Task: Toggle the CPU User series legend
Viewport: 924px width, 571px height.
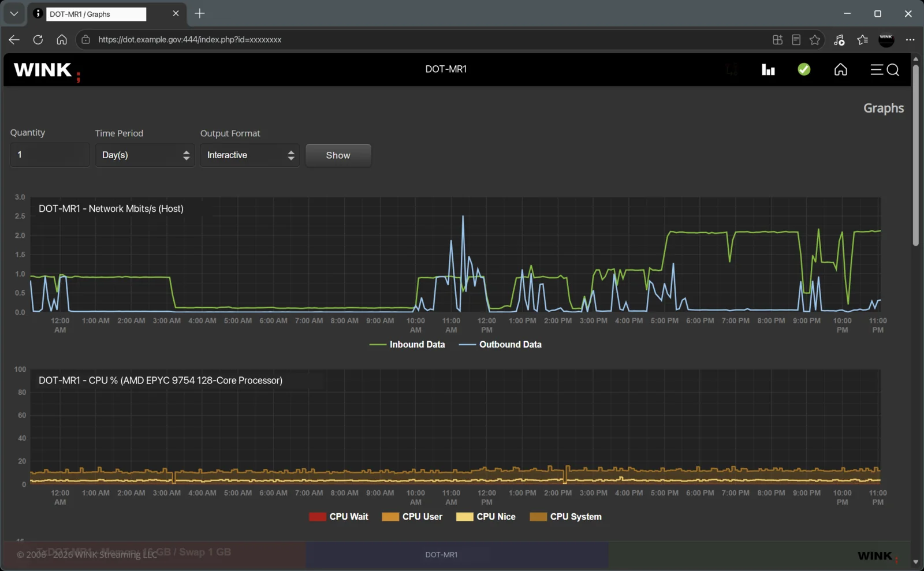Action: (412, 517)
